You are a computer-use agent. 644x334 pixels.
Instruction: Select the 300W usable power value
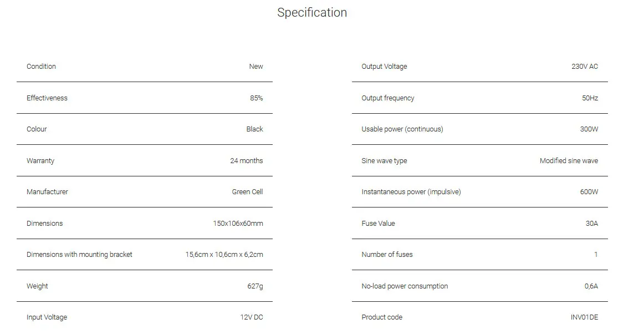tap(589, 129)
